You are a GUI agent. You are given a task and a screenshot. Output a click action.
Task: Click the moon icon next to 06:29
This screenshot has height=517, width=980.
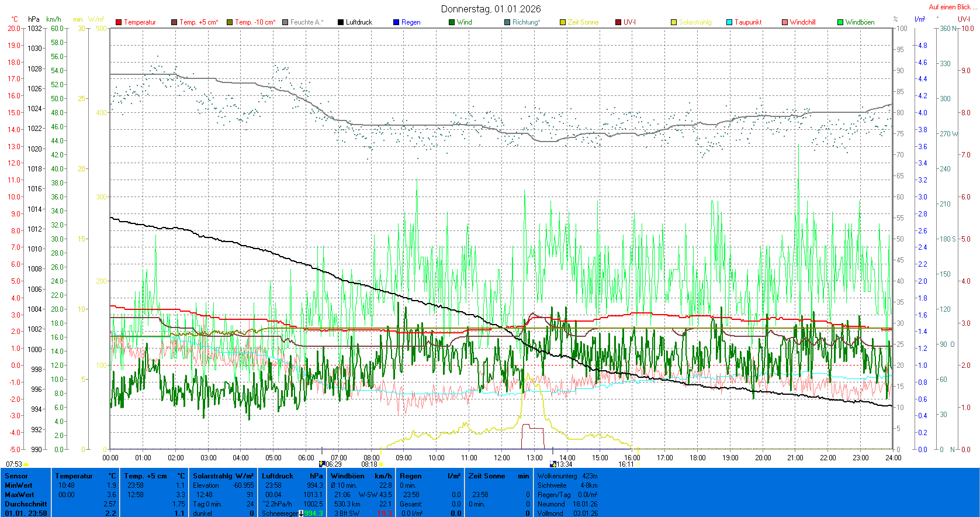[322, 464]
